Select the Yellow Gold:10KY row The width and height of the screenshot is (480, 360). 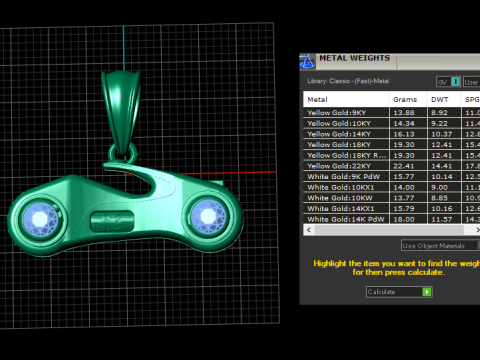click(392, 123)
